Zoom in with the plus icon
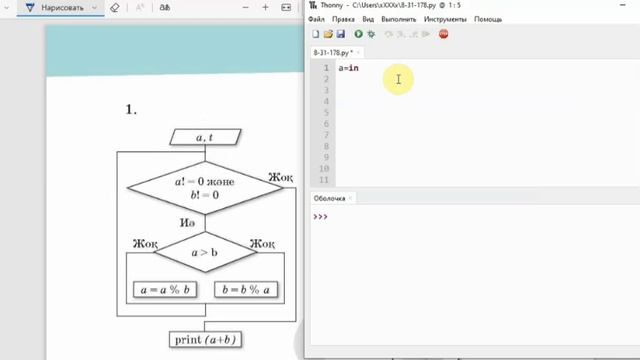This screenshot has height=360, width=640. (265, 7)
